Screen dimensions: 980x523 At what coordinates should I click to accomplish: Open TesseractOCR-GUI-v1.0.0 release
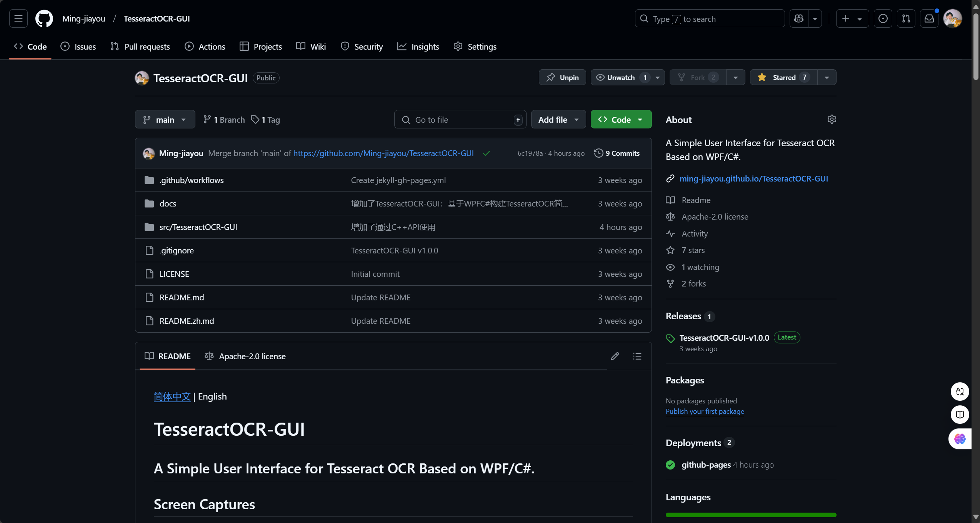724,338
